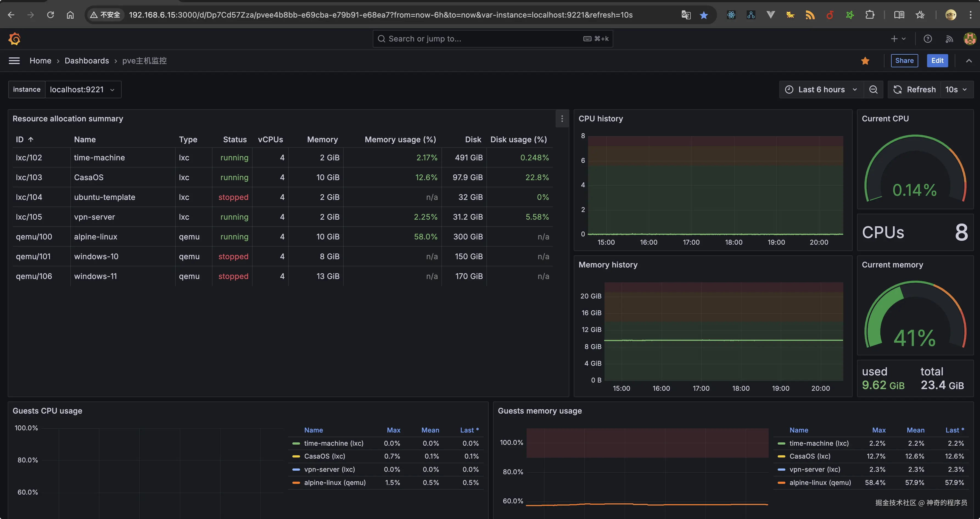Open the help question mark icon
This screenshot has height=519, width=980.
928,39
